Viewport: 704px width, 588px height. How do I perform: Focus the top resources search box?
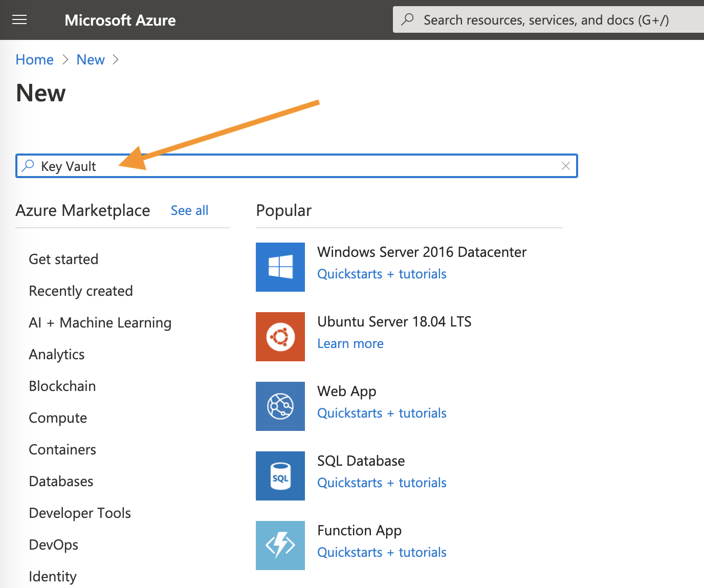[548, 19]
